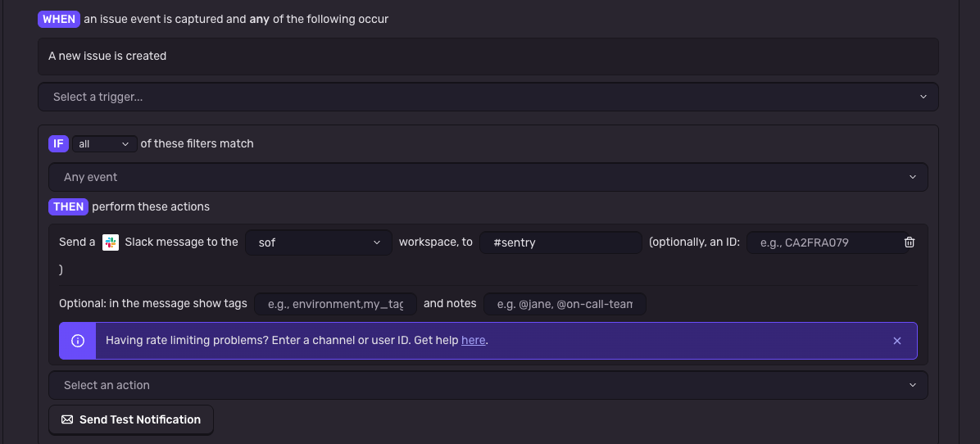This screenshot has height=444, width=980.
Task: Click the message tags input field
Action: [335, 304]
